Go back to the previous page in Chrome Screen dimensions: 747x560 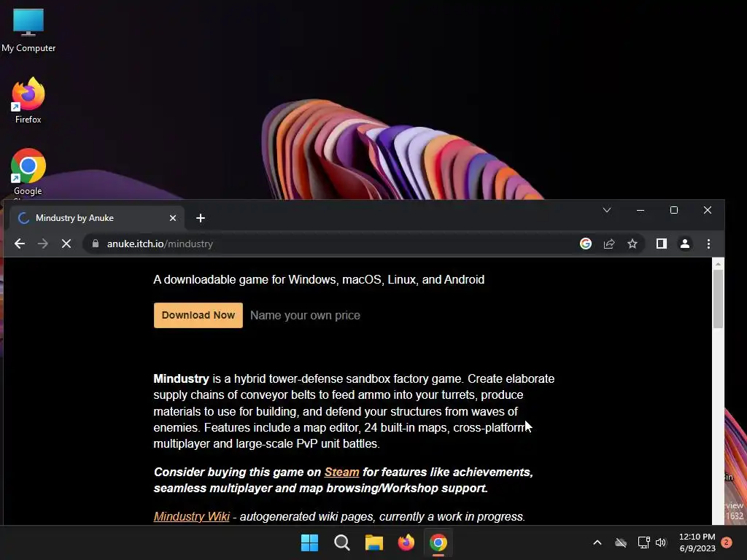click(x=20, y=244)
